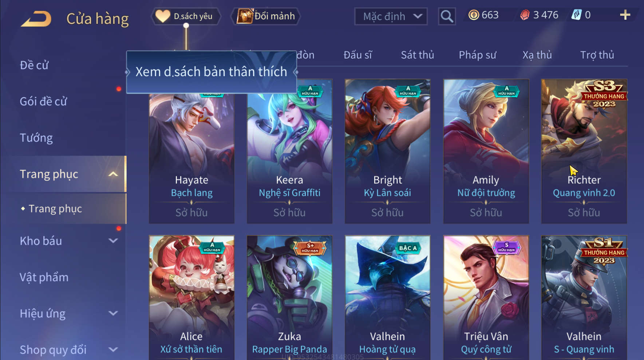
Task: Select the Trợ thủ tab
Action: pos(597,55)
